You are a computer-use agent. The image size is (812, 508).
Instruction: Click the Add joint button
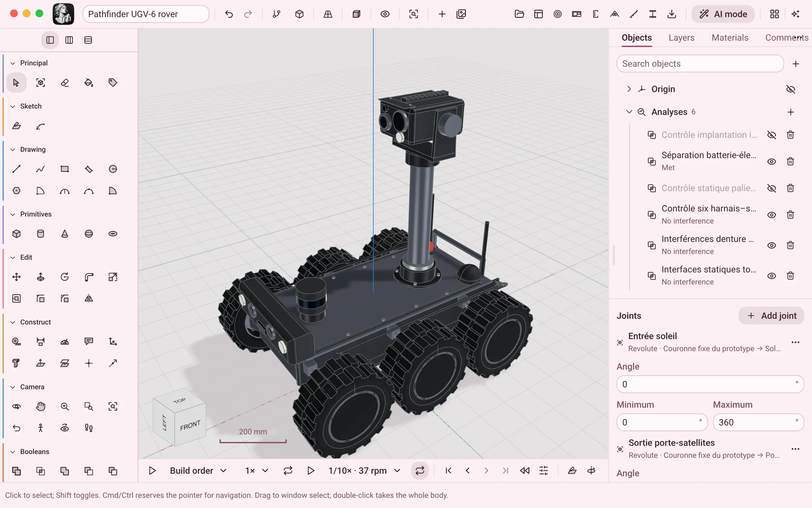click(x=771, y=316)
